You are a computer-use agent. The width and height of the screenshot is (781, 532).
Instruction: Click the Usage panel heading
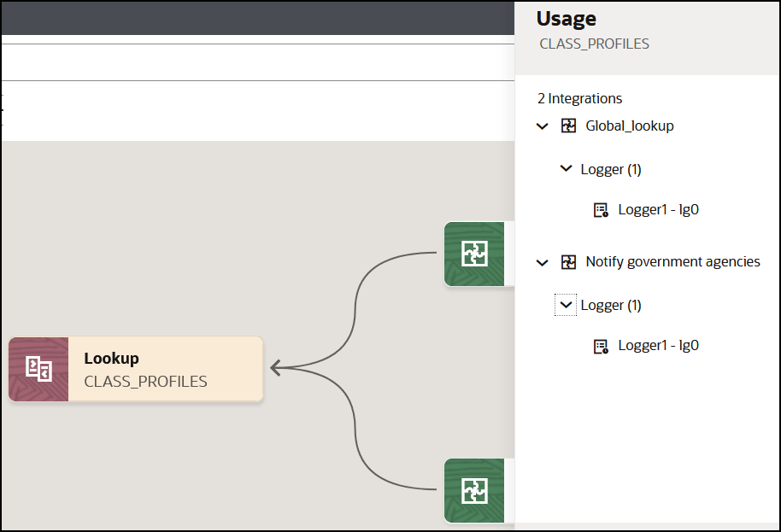point(567,19)
